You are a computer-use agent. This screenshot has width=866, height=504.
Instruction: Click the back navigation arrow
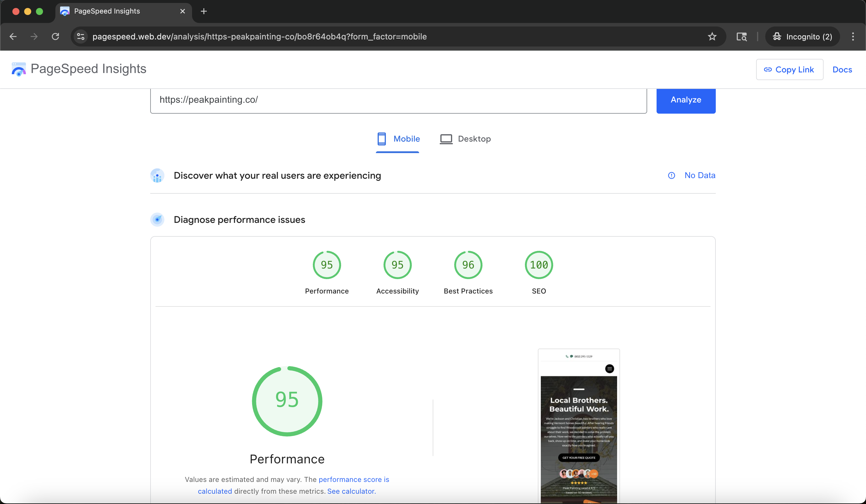[x=13, y=37]
